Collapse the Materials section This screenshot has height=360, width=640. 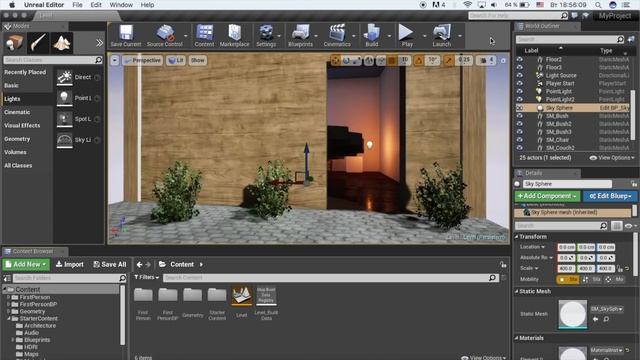click(x=516, y=338)
